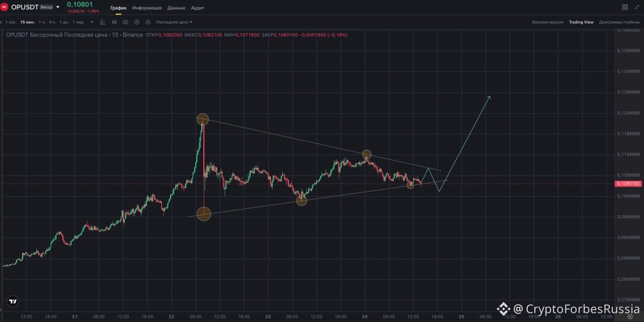Screen dimensions: 644x322
Task: Click the candlestick chart type icon
Action: (x=114, y=22)
